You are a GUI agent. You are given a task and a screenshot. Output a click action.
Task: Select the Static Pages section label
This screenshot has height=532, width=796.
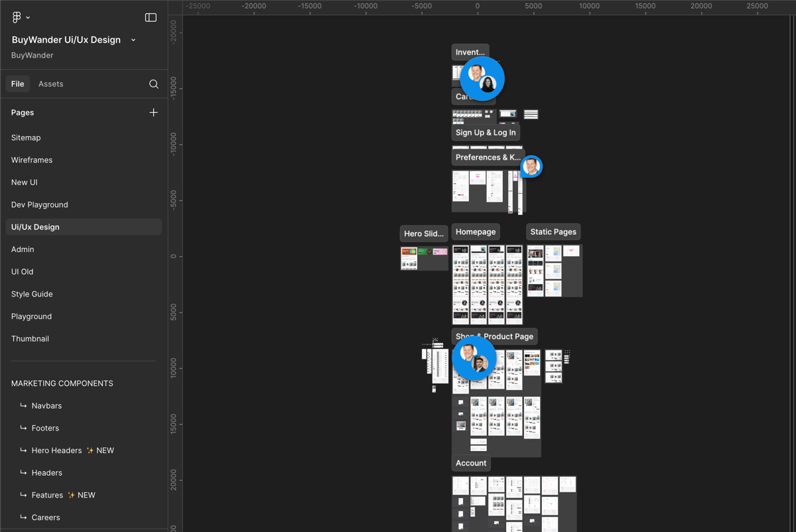point(553,232)
